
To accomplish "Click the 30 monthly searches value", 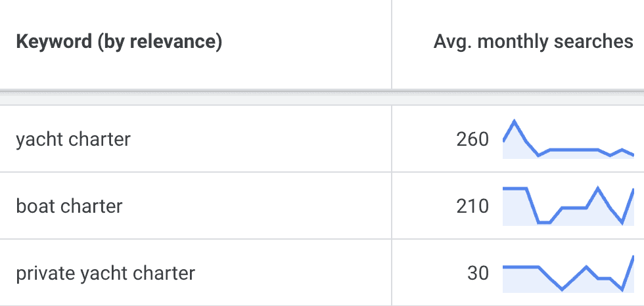I will point(478,274).
